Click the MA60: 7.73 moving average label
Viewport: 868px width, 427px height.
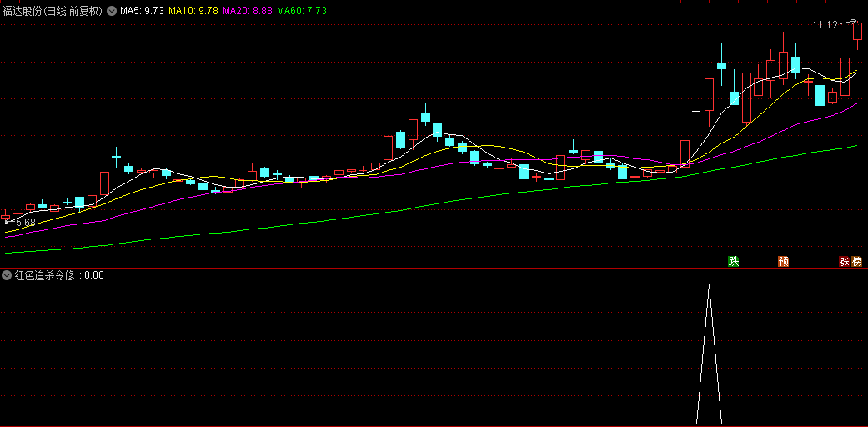tap(302, 11)
